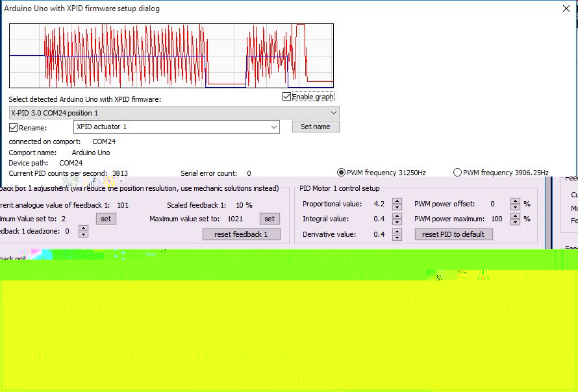Click on the PID response graph

(x=171, y=56)
